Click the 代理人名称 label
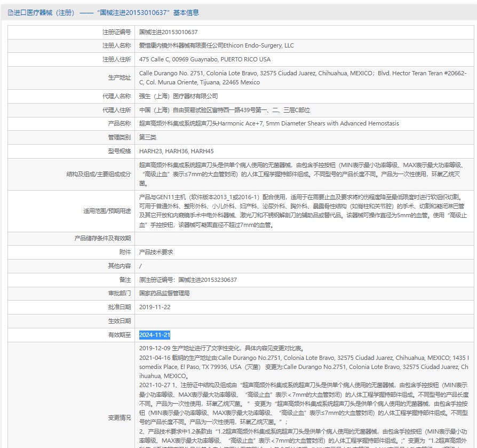 pos(116,96)
